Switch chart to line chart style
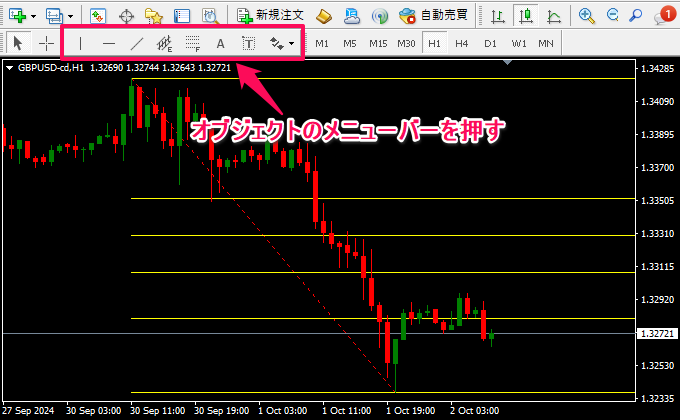Viewport: 680px width, 420px height. [553, 16]
